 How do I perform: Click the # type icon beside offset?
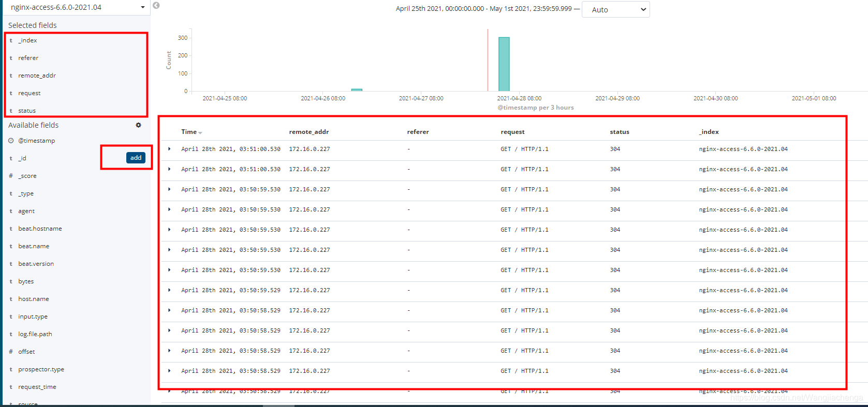(11, 352)
